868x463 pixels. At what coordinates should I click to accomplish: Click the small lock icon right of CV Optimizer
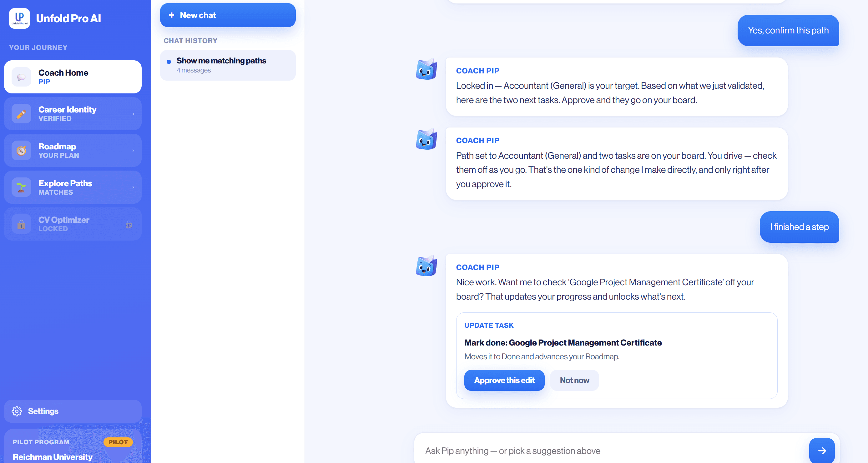click(x=129, y=224)
